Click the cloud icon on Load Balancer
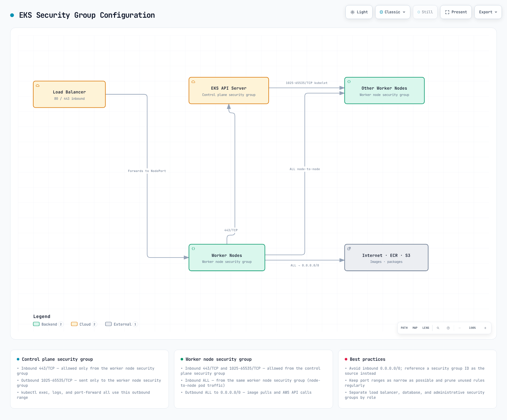Screen dimensions: 507x420 click(38, 86)
